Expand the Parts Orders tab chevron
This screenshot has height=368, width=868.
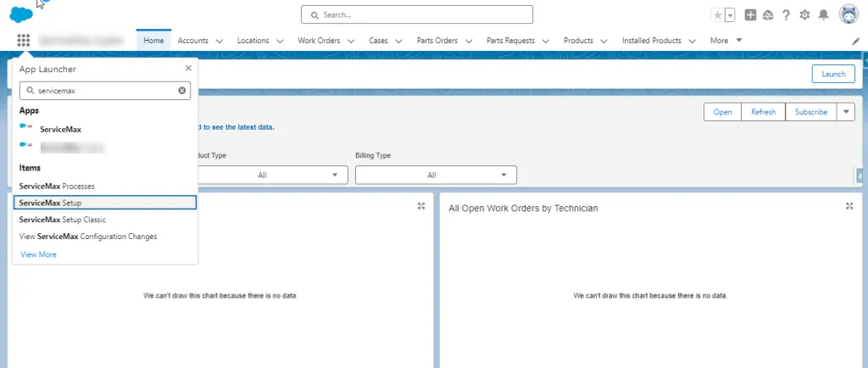(469, 41)
